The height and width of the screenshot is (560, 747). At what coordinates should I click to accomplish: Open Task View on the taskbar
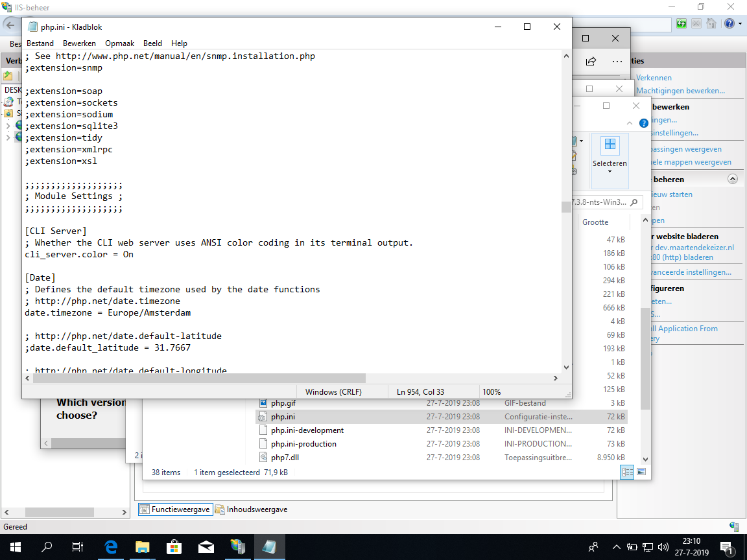click(x=78, y=547)
